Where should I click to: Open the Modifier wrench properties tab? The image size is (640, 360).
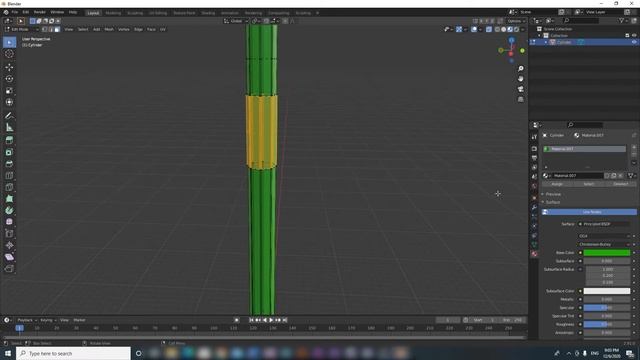[x=534, y=207]
